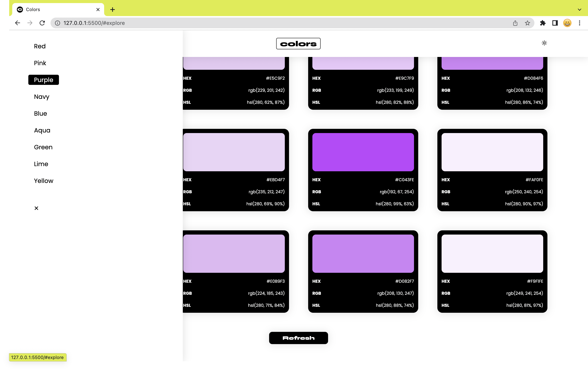
Task: Click the browser forward arrow
Action: 30,23
